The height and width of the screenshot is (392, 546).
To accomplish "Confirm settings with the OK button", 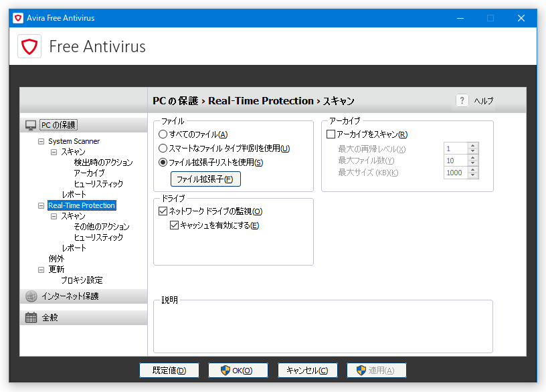I will pos(238,371).
